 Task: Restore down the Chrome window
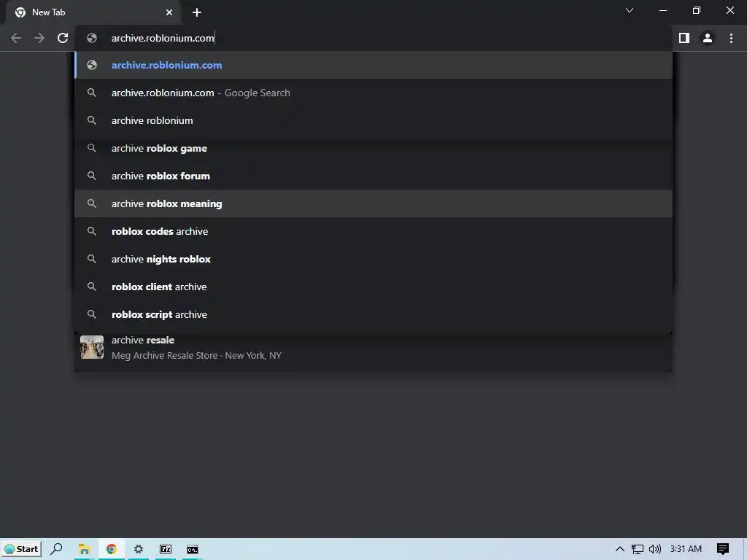697,10
